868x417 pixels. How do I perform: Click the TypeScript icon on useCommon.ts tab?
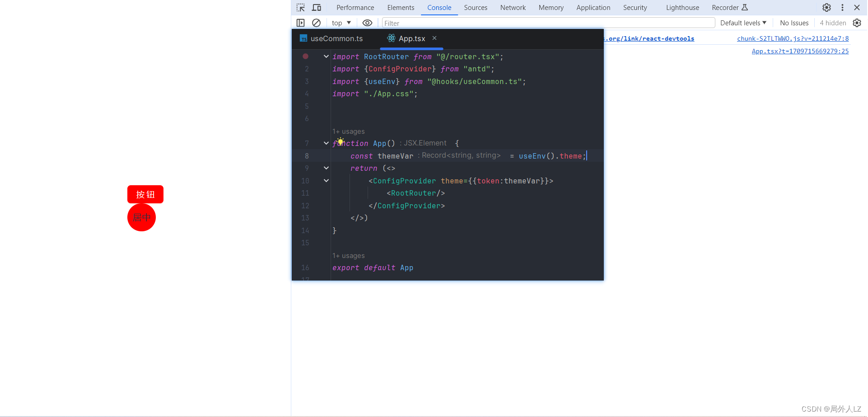point(303,38)
